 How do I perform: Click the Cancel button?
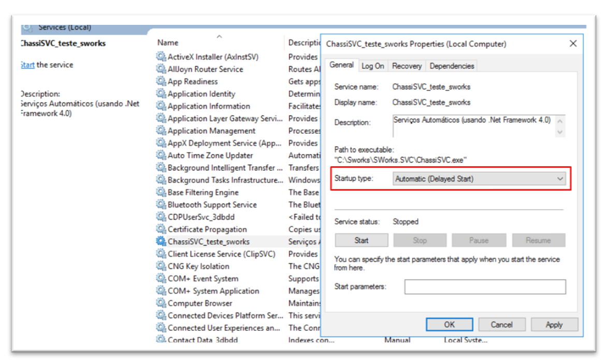tap(501, 325)
